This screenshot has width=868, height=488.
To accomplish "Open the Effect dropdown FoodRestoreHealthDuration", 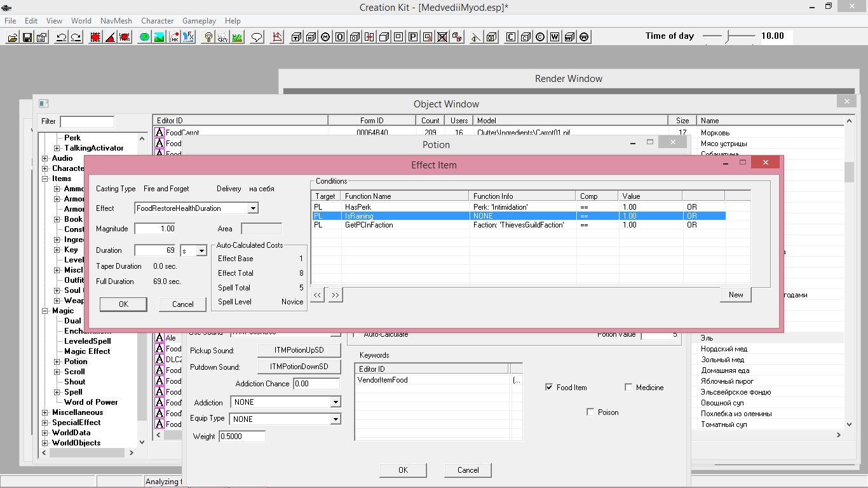I will click(x=253, y=208).
